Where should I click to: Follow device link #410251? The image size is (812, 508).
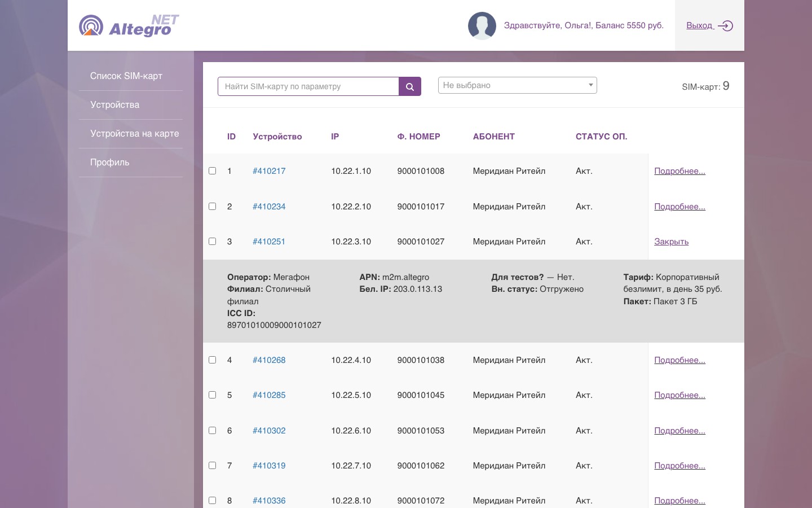[269, 242]
